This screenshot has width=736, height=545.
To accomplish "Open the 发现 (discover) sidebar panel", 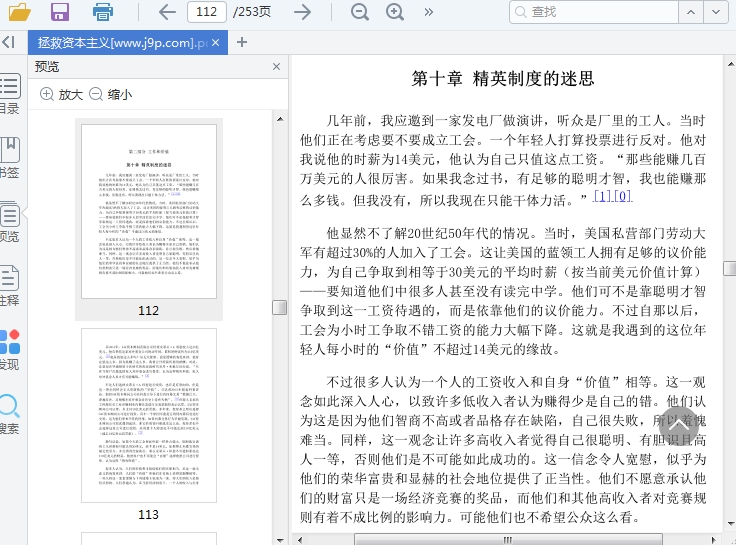I will tap(8, 350).
